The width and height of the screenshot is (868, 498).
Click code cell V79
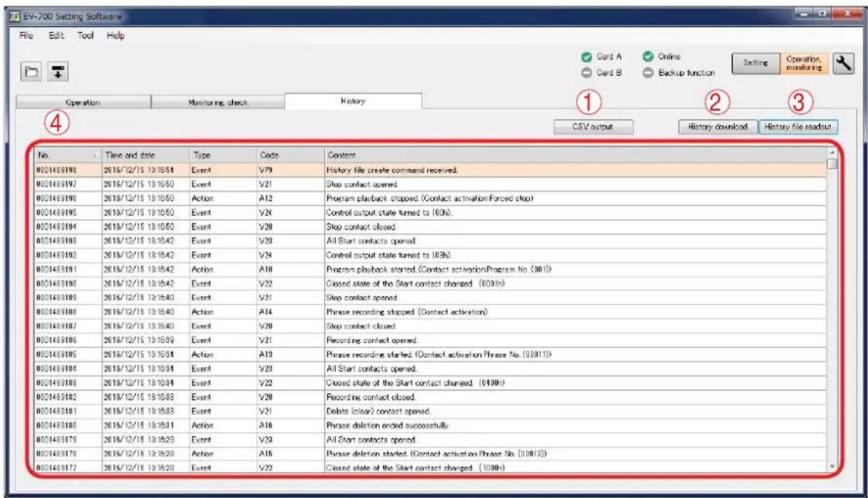(290, 170)
